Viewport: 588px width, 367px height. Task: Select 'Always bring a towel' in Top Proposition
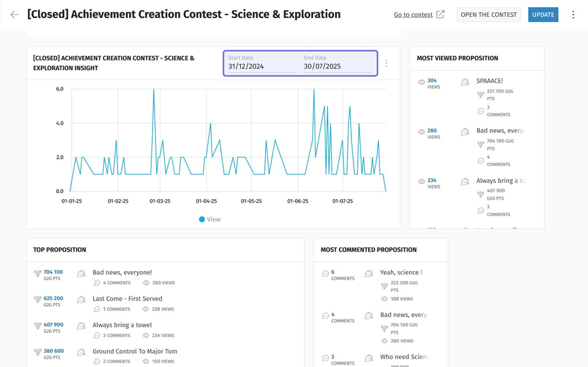[122, 325]
